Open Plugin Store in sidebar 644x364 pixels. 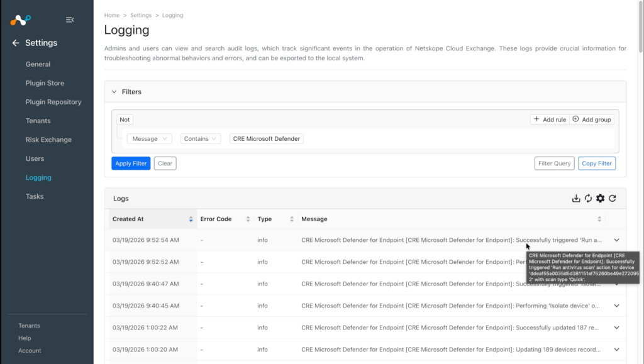(x=45, y=83)
